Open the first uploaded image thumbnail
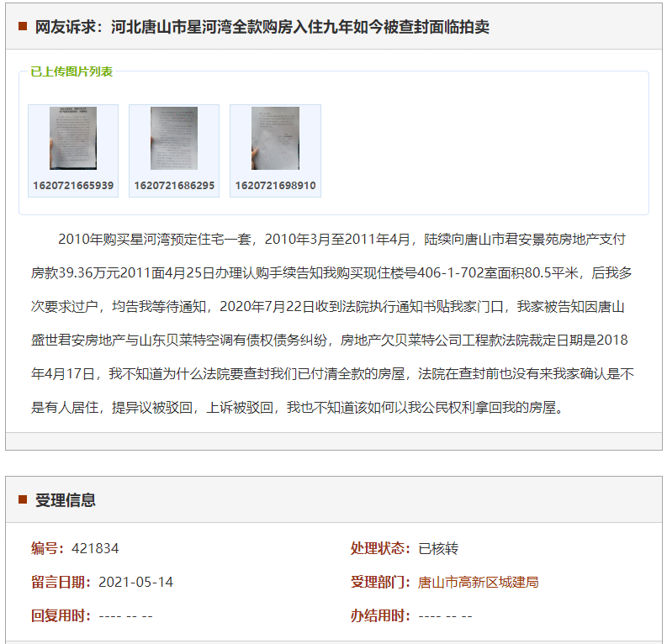The height and width of the screenshot is (644, 667). [73, 139]
